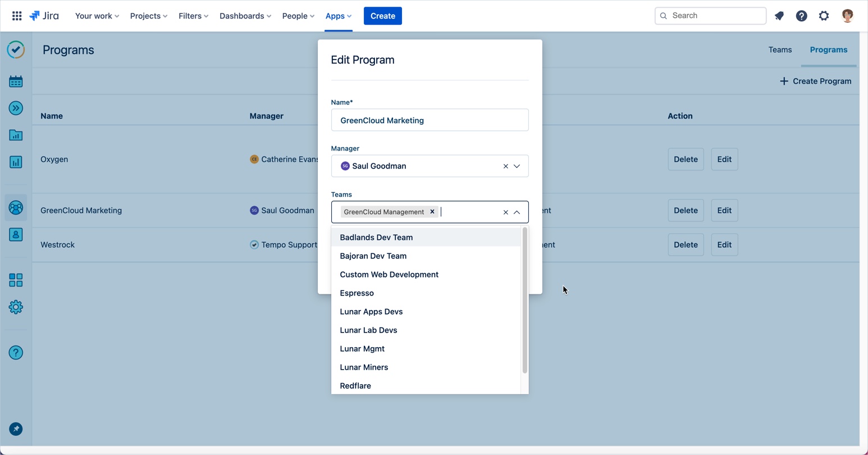Remove GreenCloud Management team tag
868x455 pixels.
click(432, 212)
